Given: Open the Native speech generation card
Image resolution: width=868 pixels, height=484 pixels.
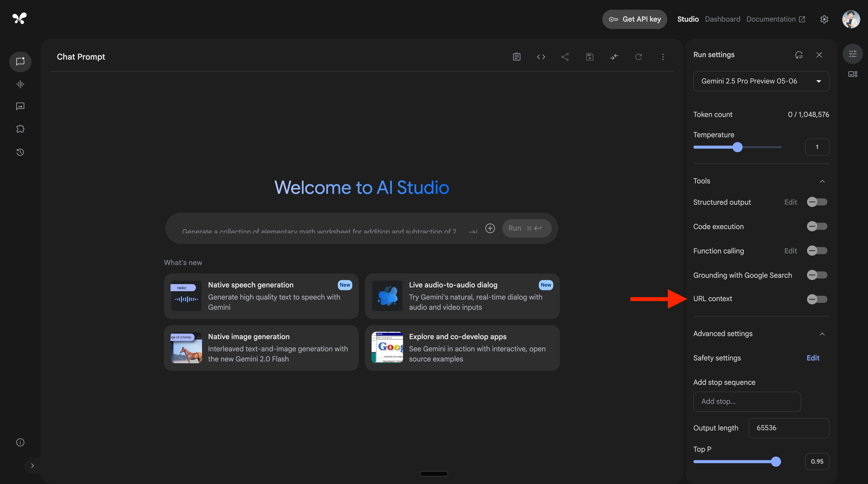Looking at the screenshot, I should click(261, 296).
